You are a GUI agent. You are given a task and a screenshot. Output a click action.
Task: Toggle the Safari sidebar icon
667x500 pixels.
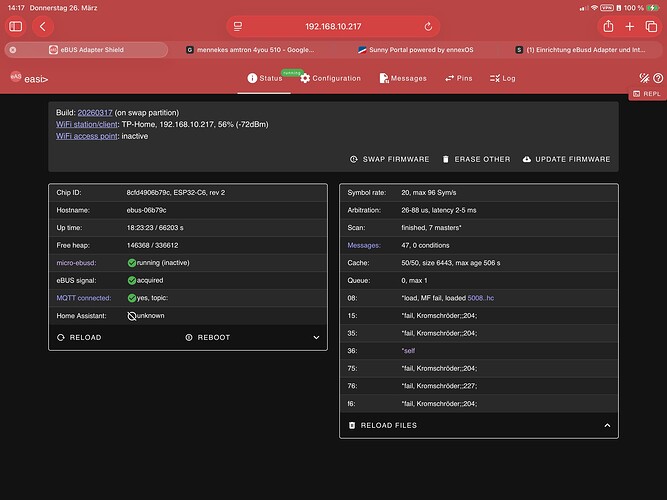16,26
